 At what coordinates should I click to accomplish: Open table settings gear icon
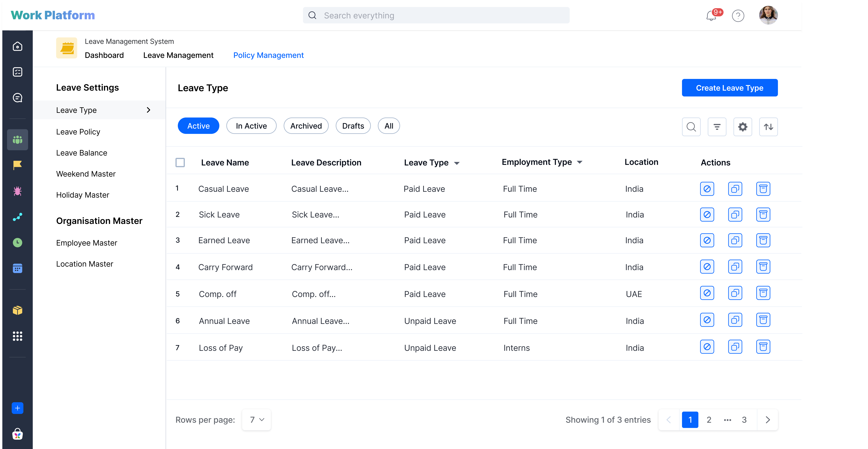[x=743, y=127]
